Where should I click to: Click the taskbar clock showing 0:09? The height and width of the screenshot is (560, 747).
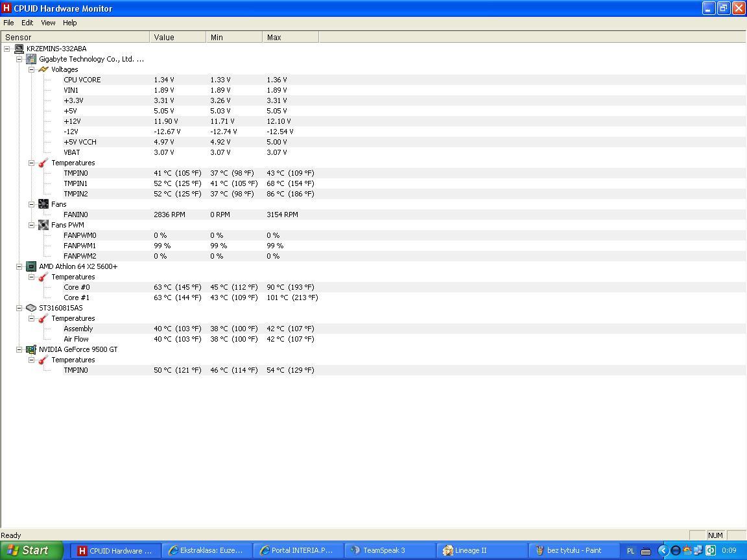728,550
